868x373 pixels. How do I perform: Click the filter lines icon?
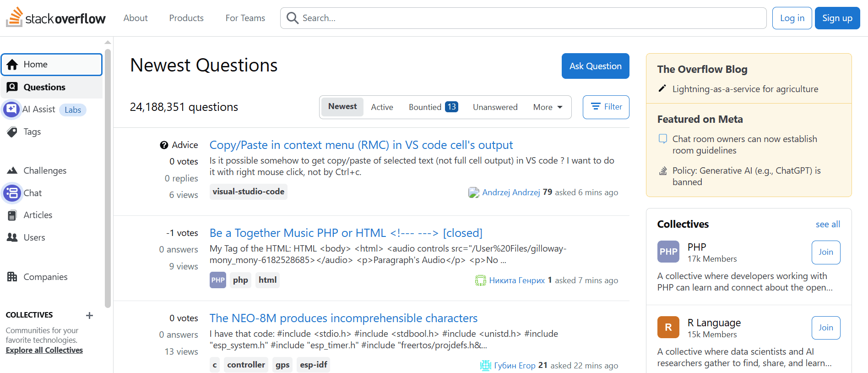pyautogui.click(x=596, y=107)
